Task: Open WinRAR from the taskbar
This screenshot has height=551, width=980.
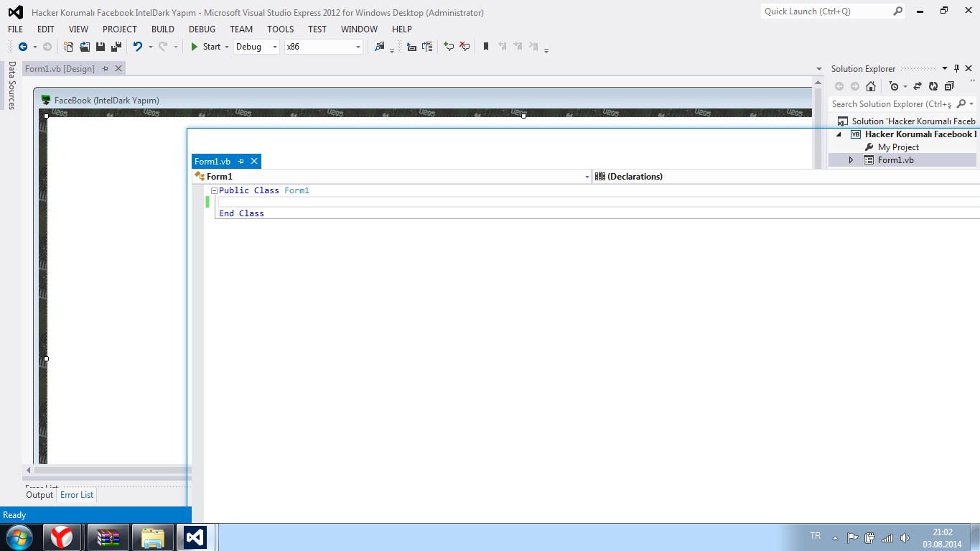Action: click(108, 537)
